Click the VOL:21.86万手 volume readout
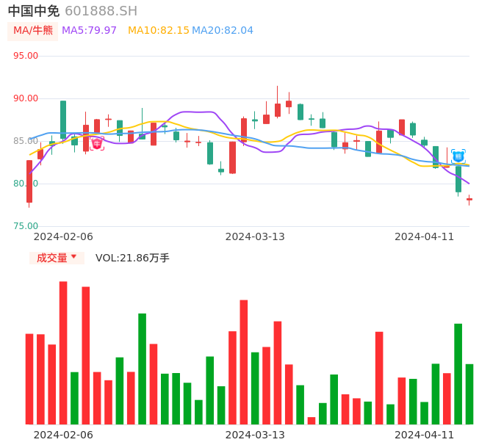Viewport: 504px width, 445px height. (x=132, y=258)
